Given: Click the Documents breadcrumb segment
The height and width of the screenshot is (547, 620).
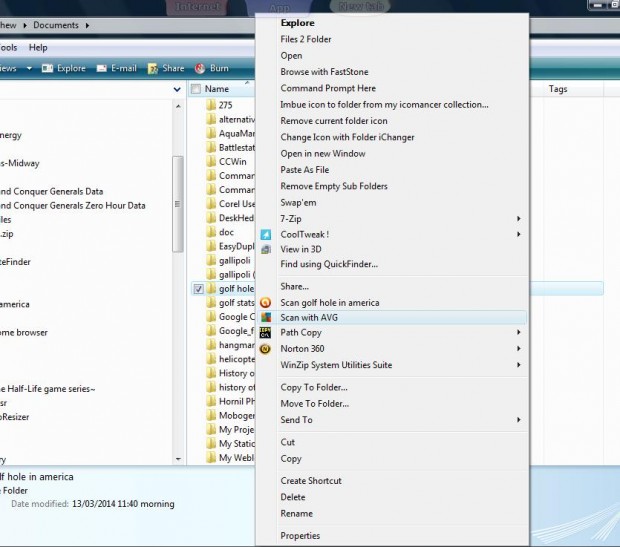Looking at the screenshot, I should click(56, 25).
